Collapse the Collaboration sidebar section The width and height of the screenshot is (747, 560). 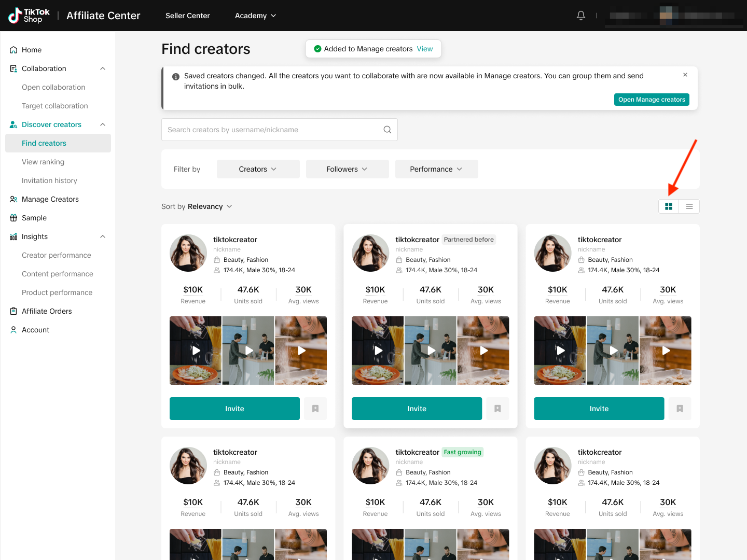tap(103, 68)
